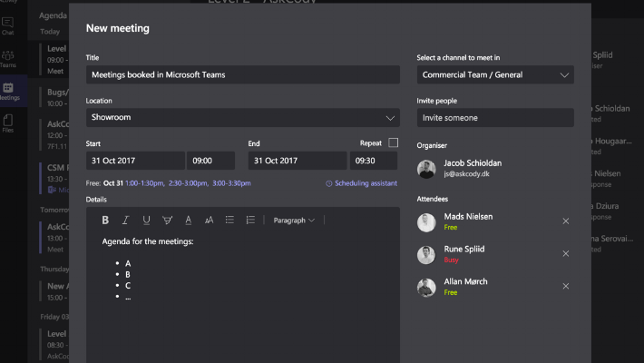The height and width of the screenshot is (363, 644).
Task: Toggle italic formatting in Details toolbar
Action: pyautogui.click(x=126, y=221)
